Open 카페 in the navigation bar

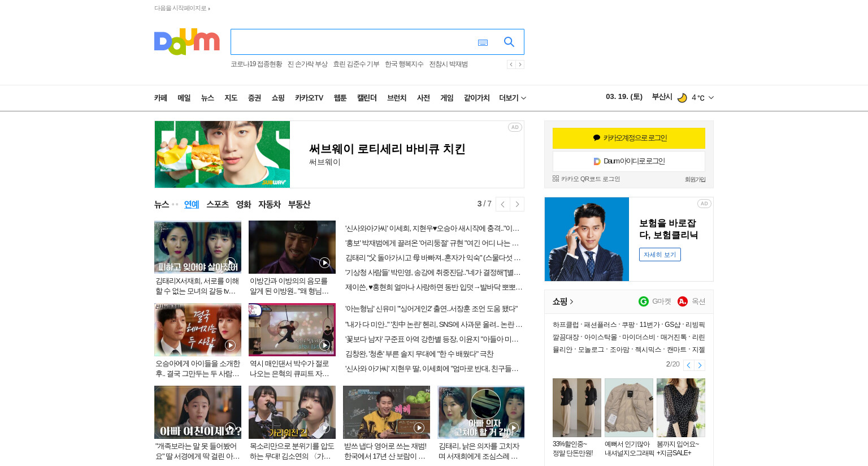(x=160, y=98)
